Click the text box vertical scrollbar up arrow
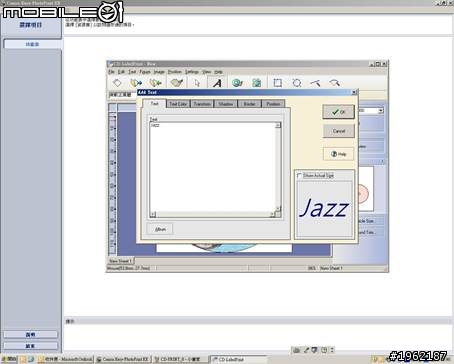This screenshot has height=364, width=454. coord(278,125)
